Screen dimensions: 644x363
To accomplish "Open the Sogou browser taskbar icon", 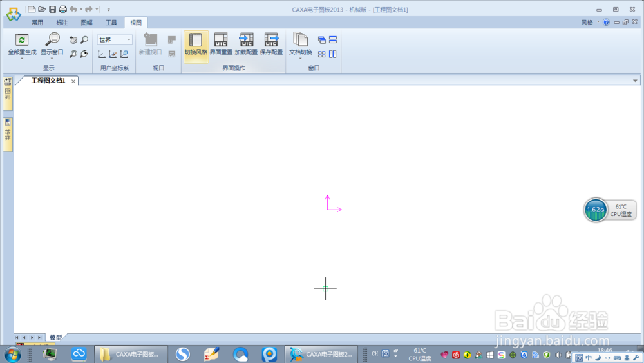I will (183, 354).
